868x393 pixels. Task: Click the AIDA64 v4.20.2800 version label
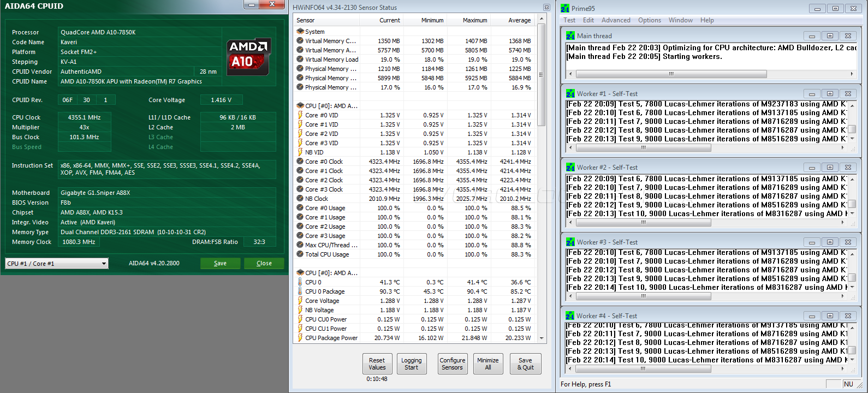tap(154, 263)
